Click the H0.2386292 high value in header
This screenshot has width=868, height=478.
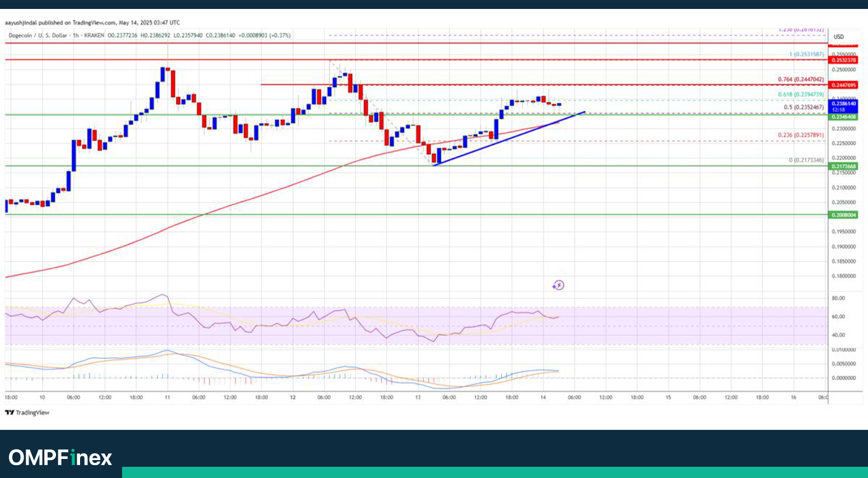(155, 35)
